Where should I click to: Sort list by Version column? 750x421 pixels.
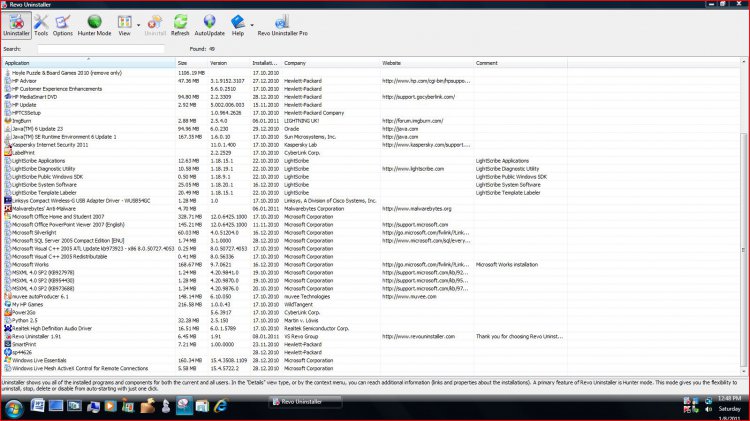click(x=229, y=63)
